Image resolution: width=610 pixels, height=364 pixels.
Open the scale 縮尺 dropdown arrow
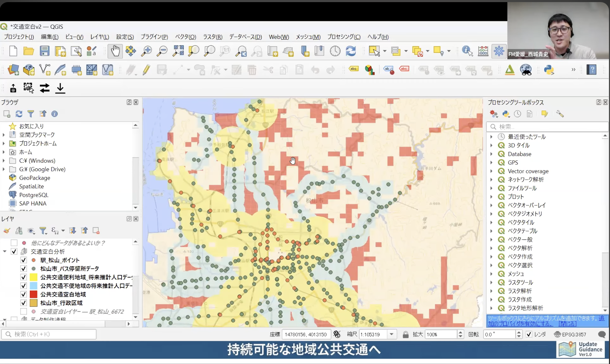[391, 334]
